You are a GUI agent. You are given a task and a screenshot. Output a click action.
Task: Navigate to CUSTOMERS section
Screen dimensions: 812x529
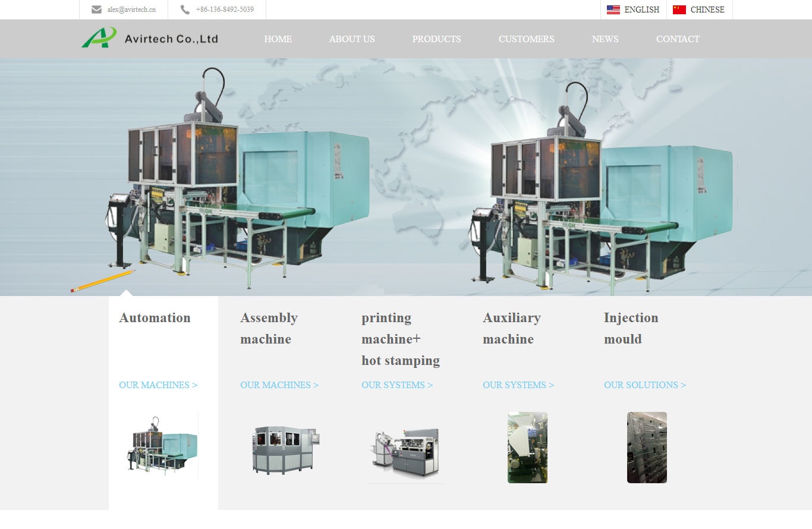pos(526,39)
